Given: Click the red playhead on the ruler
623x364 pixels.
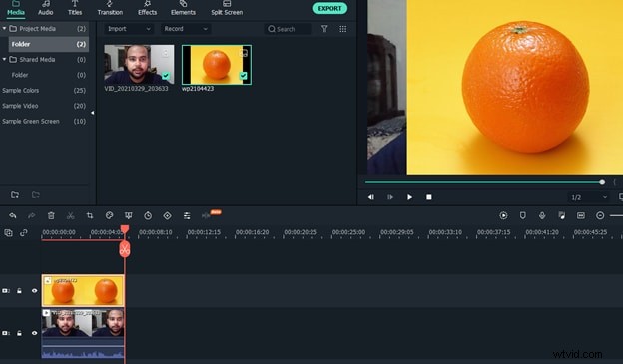Looking at the screenshot, I should coord(125,229).
